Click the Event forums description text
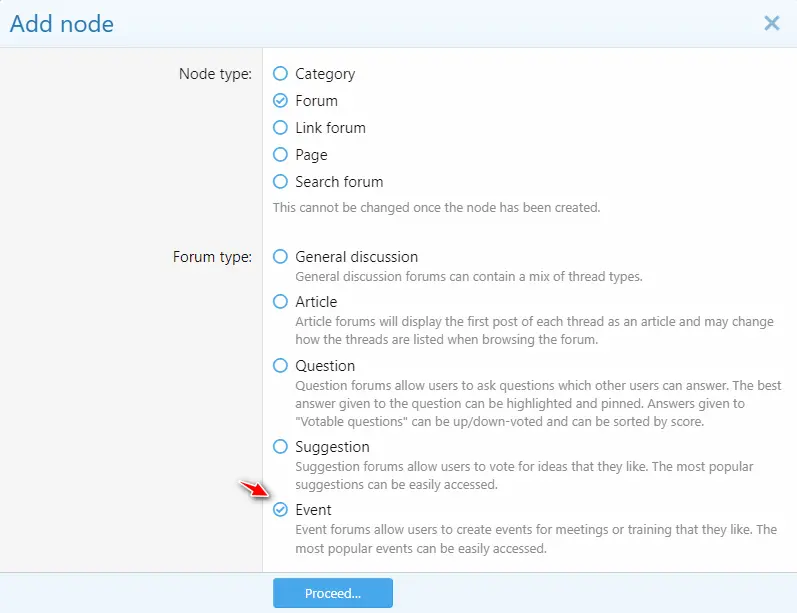797x613 pixels. [536, 539]
